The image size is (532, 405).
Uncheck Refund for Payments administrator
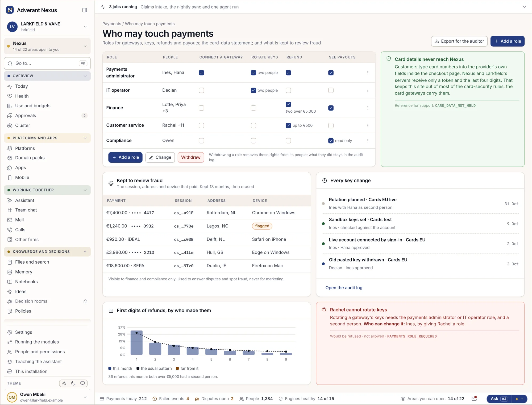288,73
